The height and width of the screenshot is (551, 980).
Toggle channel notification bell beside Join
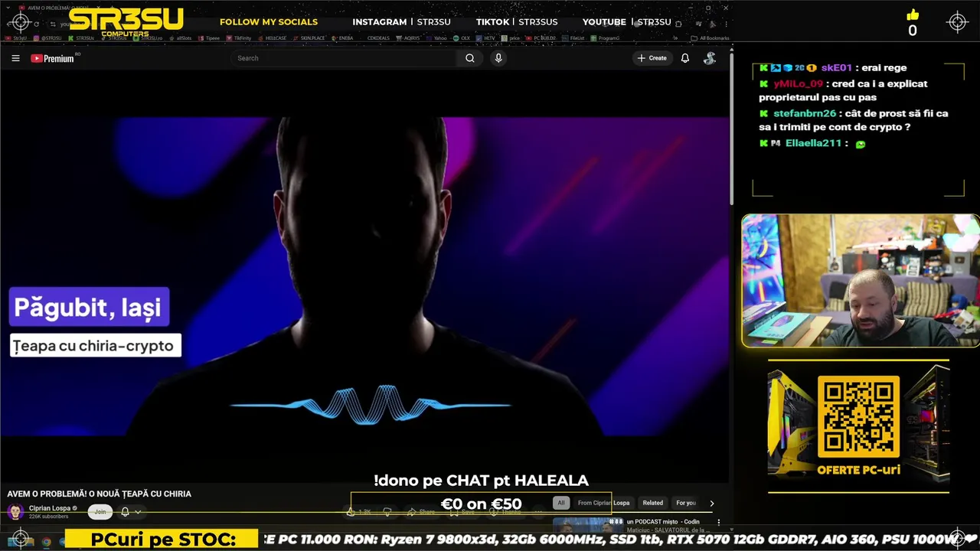(125, 512)
